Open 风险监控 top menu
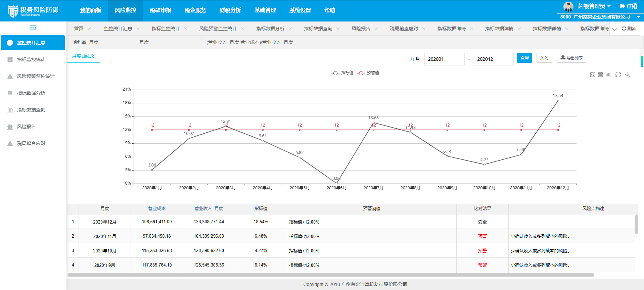Image resolution: width=644 pixels, height=290 pixels. pyautogui.click(x=126, y=10)
